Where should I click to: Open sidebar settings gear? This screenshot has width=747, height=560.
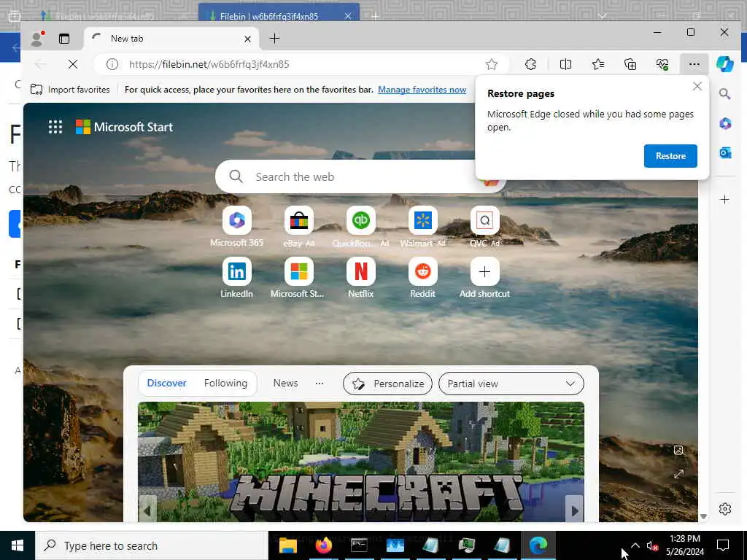[724, 509]
